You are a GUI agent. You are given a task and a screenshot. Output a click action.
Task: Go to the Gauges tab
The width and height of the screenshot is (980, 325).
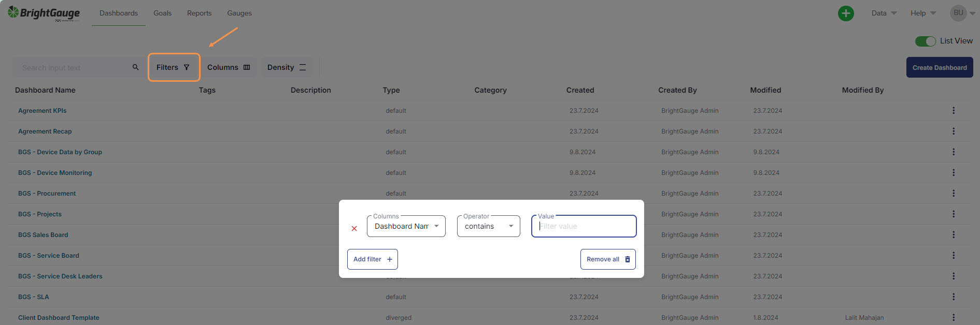(x=239, y=13)
